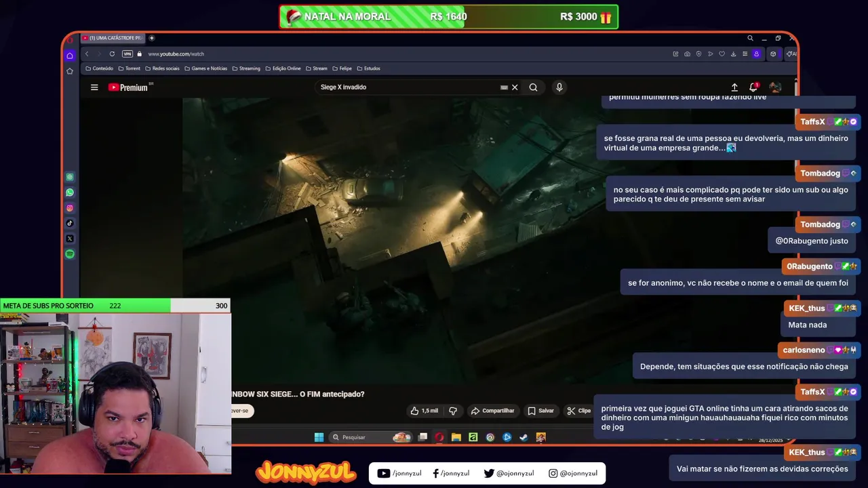Image resolution: width=868 pixels, height=488 pixels.
Task: Open Instagram in the Opera sidebar
Action: coord(70,208)
